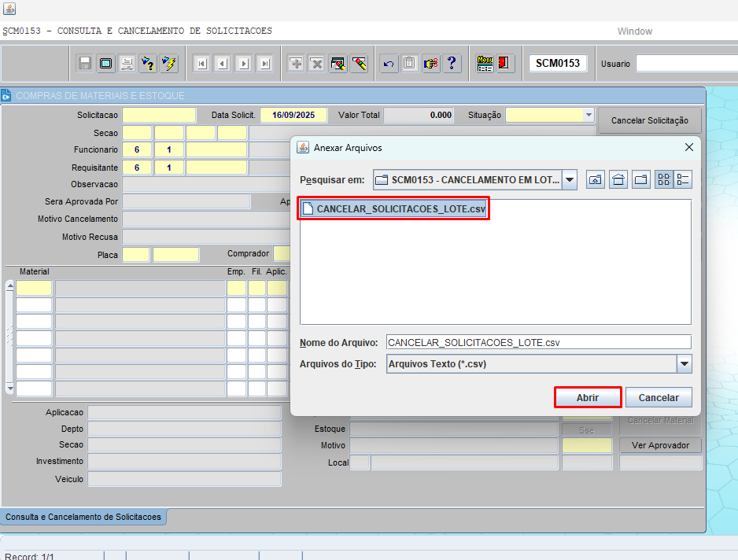Go up one folder level in dialog
Image resolution: width=738 pixels, height=560 pixels.
[596, 179]
